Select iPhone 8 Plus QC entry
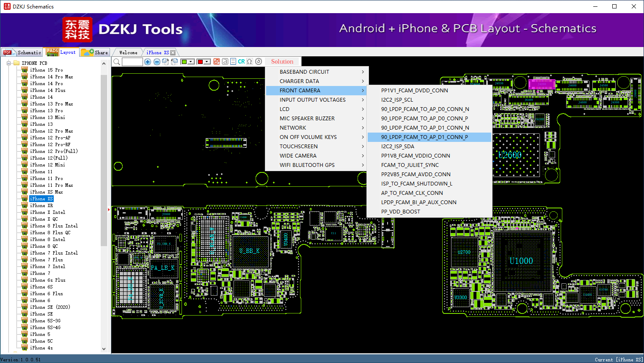This screenshot has width=644, height=363. 50,233
